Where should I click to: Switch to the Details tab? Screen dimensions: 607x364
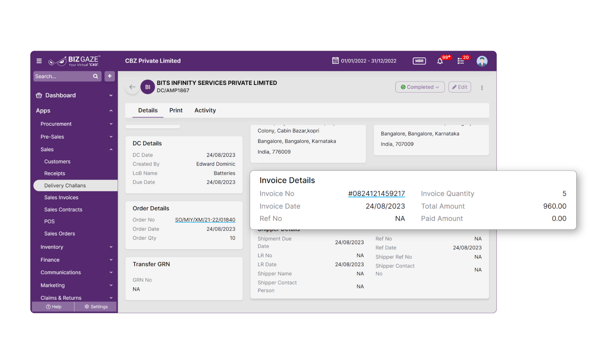pos(148,110)
